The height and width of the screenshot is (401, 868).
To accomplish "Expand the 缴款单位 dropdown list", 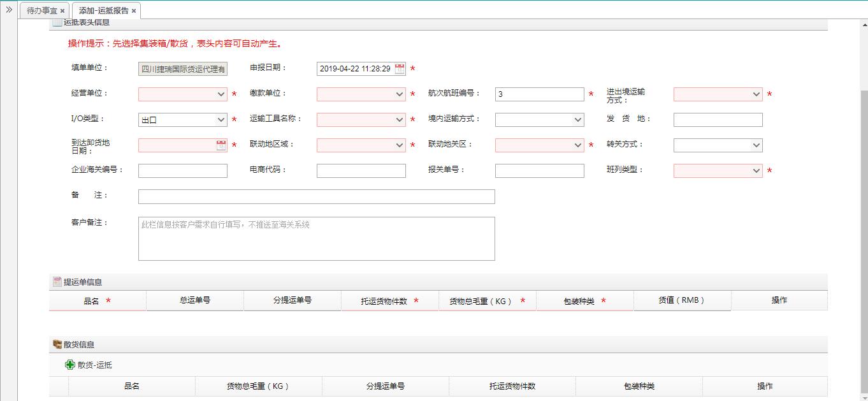I will (400, 94).
